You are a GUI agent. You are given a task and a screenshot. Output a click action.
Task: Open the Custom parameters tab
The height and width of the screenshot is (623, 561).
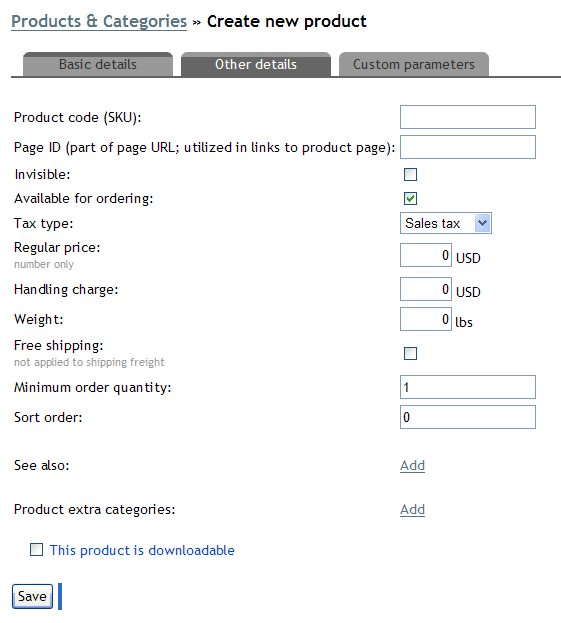414,64
